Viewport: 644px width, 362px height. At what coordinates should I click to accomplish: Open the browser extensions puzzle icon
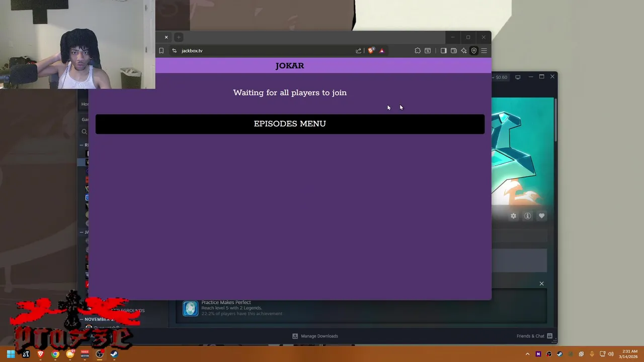(418, 51)
